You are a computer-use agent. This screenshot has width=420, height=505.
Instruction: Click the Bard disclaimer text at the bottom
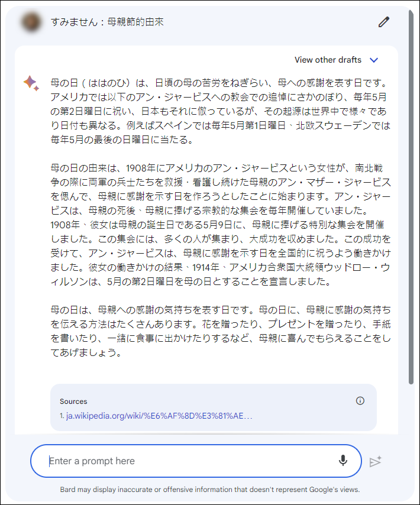tap(209, 490)
